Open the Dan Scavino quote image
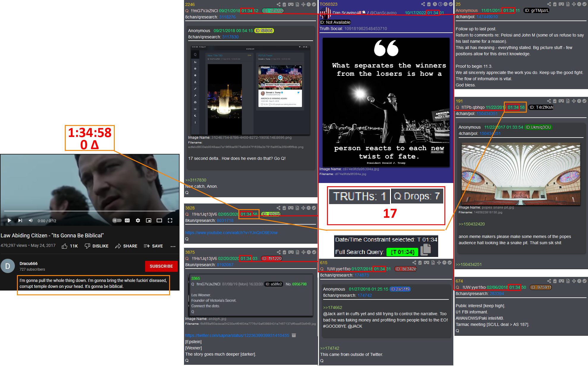 pos(386,102)
